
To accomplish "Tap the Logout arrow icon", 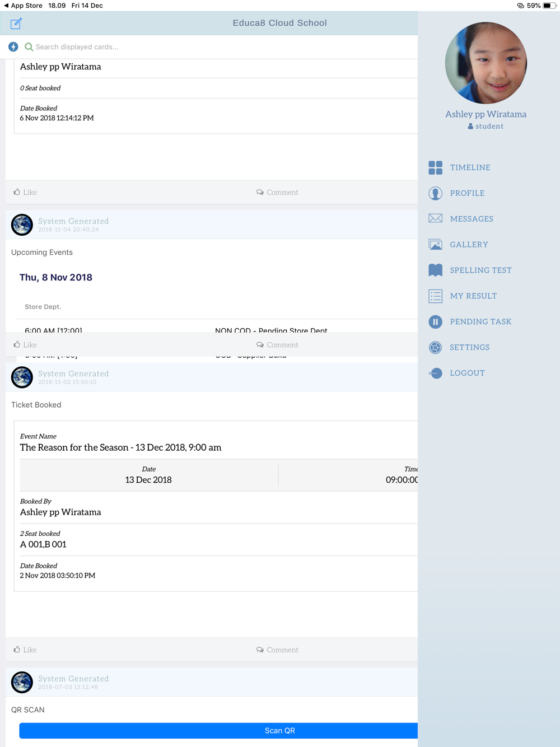I will 435,373.
